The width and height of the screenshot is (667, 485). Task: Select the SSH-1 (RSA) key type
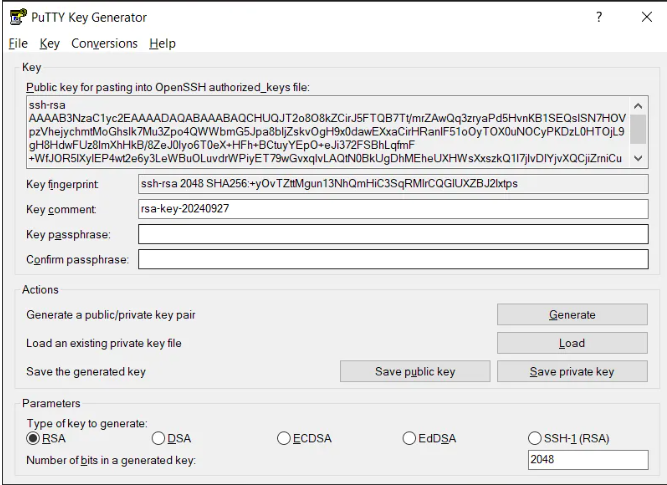click(534, 437)
